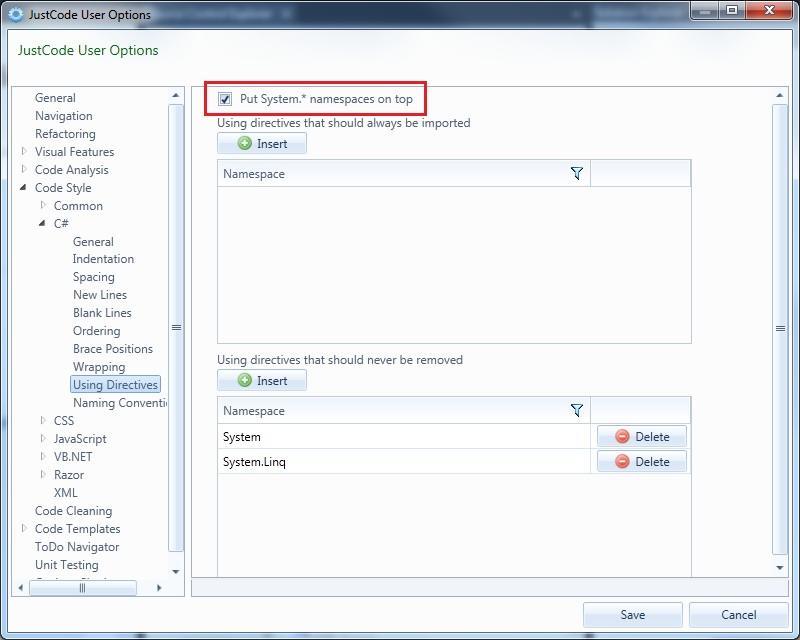The height and width of the screenshot is (640, 800).
Task: Click always-imported Namespace column header
Action: click(x=404, y=174)
